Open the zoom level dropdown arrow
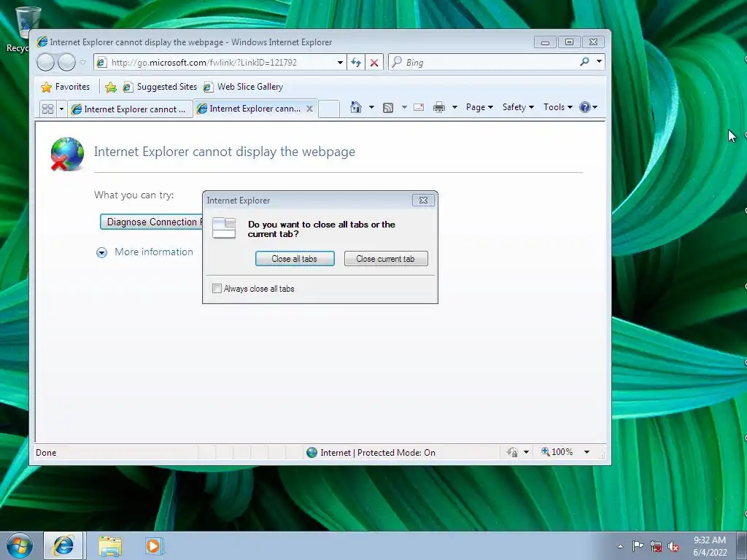Screen dimensions: 747x560 [x=587, y=452]
